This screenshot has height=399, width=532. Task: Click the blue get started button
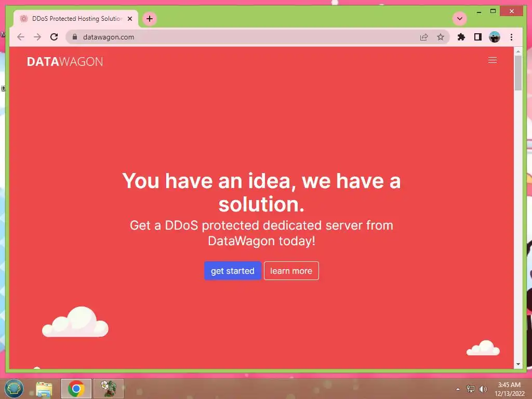[232, 271]
